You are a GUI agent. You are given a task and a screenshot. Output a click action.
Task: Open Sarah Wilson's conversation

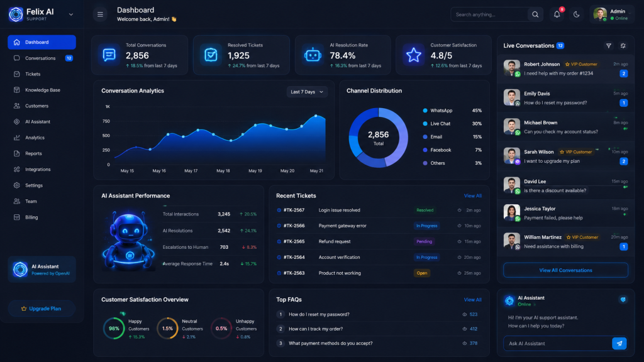[565, 156]
